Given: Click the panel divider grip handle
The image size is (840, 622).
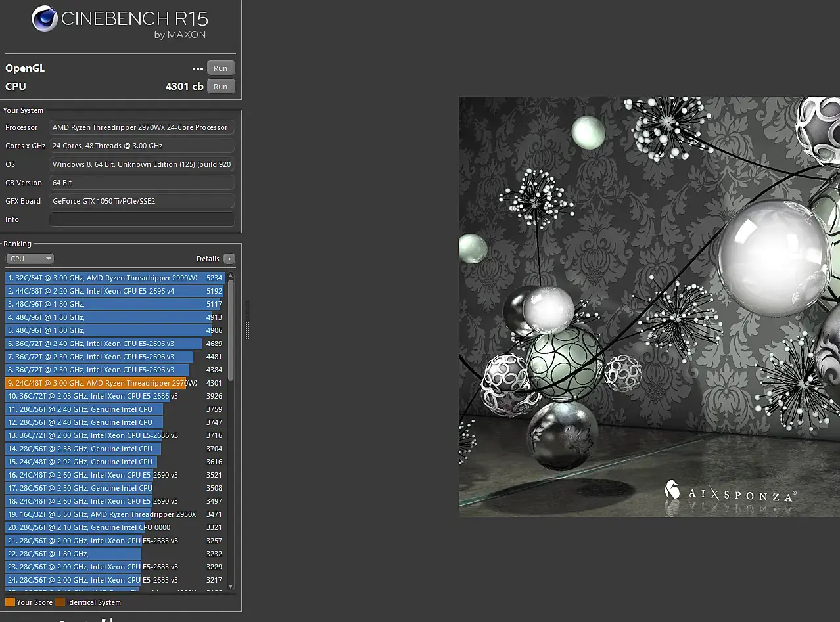Looking at the screenshot, I should click(248, 321).
